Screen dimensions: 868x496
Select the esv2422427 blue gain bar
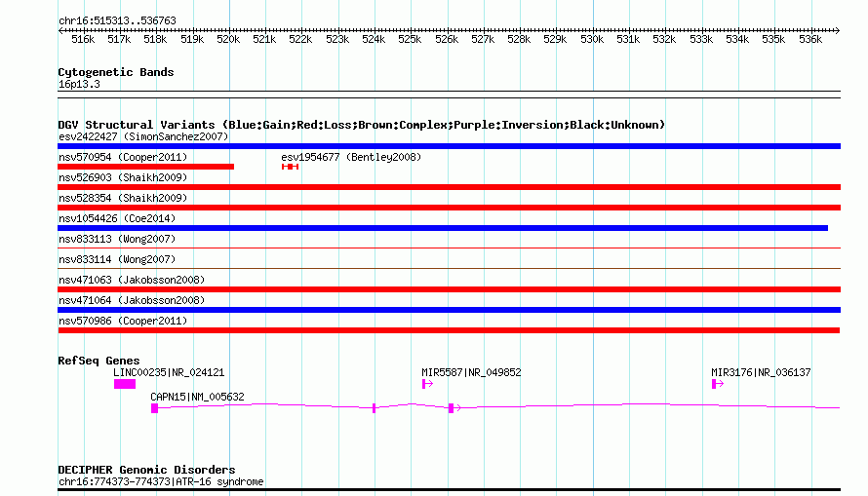(x=449, y=146)
